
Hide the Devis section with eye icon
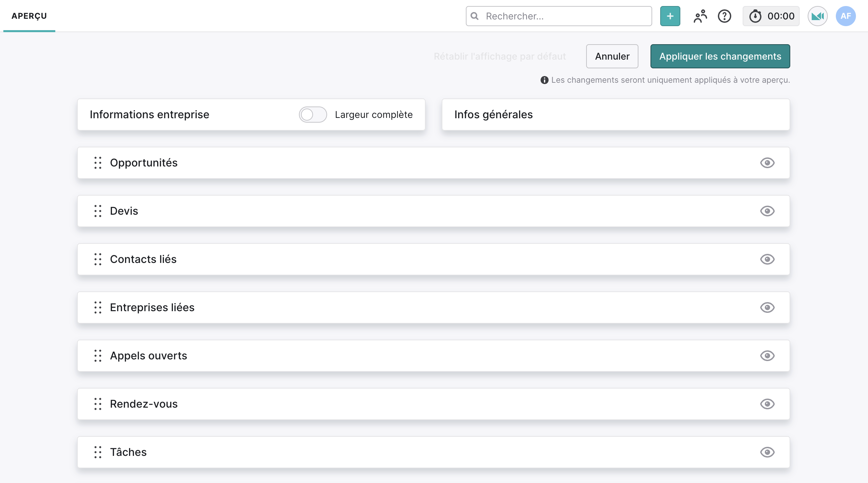[767, 211]
